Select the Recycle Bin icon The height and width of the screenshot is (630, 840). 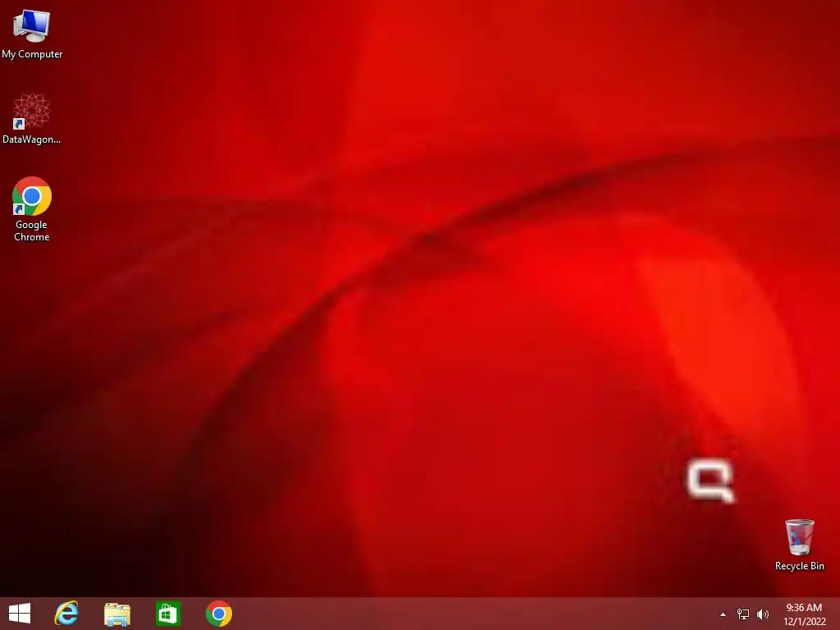799,536
